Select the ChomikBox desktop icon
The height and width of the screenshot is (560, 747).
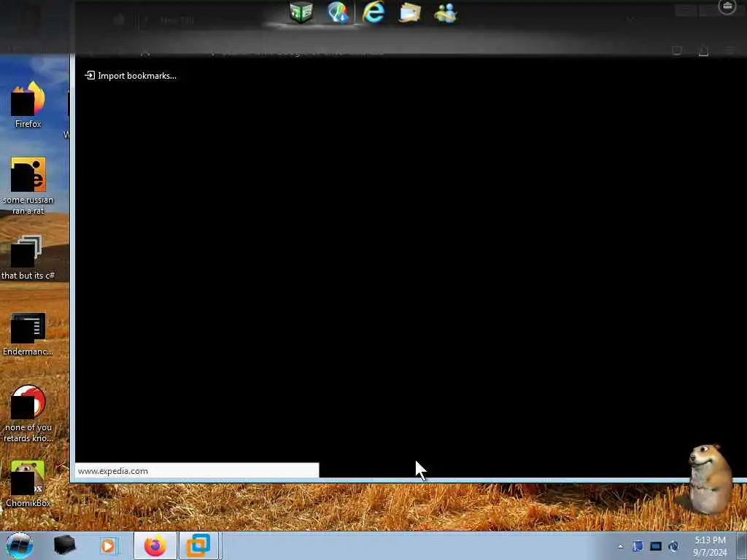[x=28, y=484]
